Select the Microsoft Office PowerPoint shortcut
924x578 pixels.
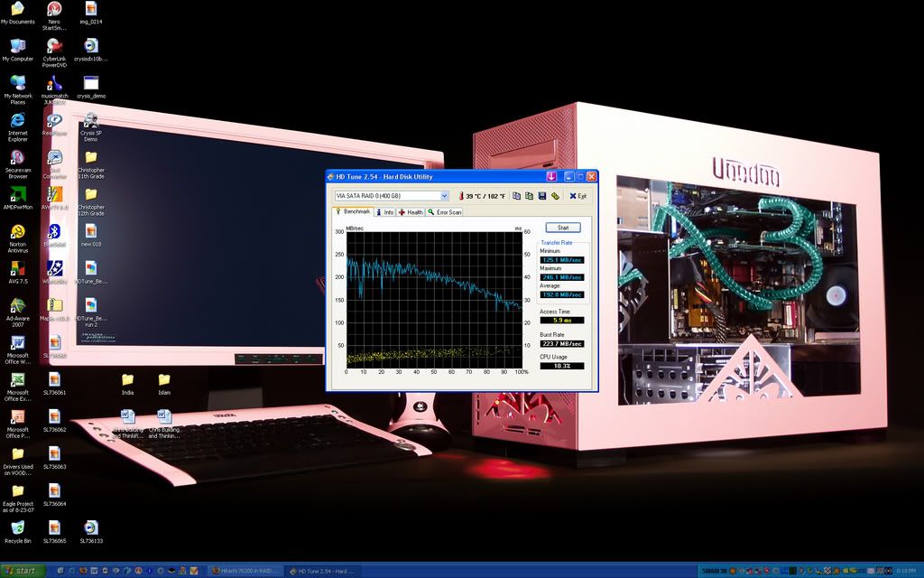click(18, 424)
